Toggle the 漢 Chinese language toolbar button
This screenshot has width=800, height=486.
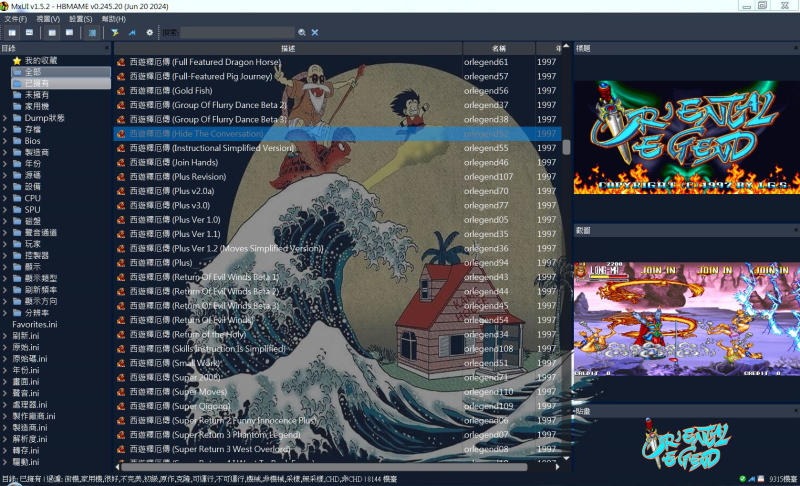[92, 33]
